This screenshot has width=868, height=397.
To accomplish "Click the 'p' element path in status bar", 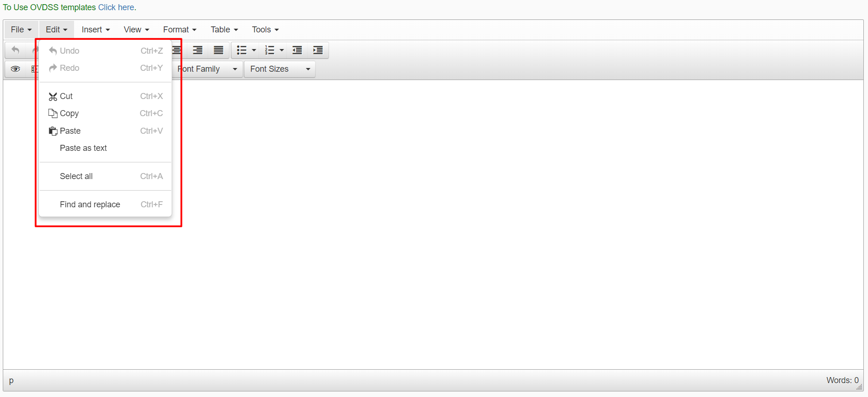I will point(12,380).
